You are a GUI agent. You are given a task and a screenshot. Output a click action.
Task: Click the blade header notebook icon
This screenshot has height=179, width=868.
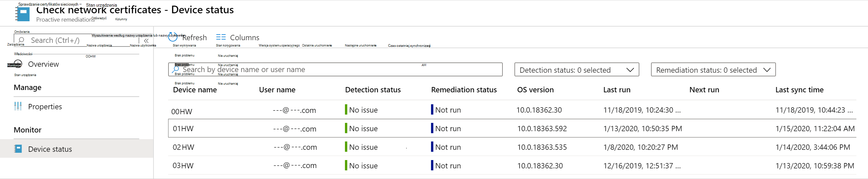coord(23,14)
